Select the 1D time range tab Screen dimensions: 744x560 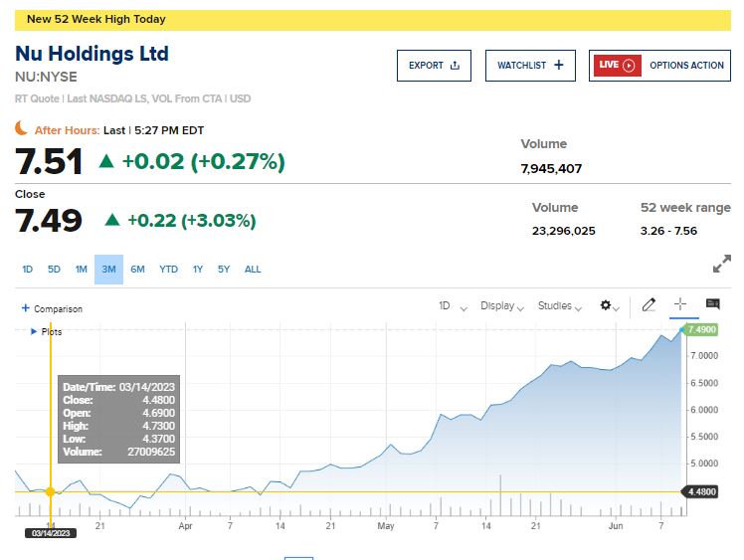click(x=28, y=270)
